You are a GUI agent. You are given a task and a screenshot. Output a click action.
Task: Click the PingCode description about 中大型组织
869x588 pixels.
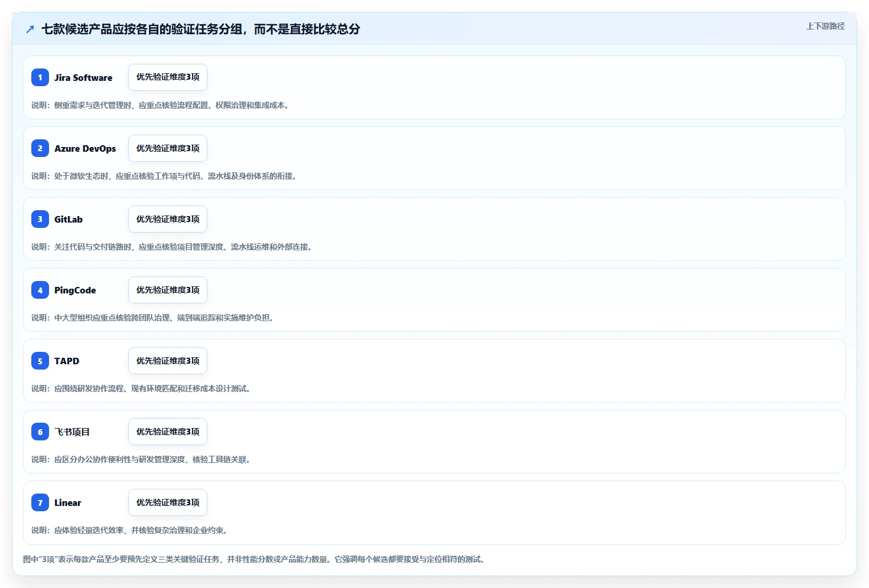click(152, 318)
